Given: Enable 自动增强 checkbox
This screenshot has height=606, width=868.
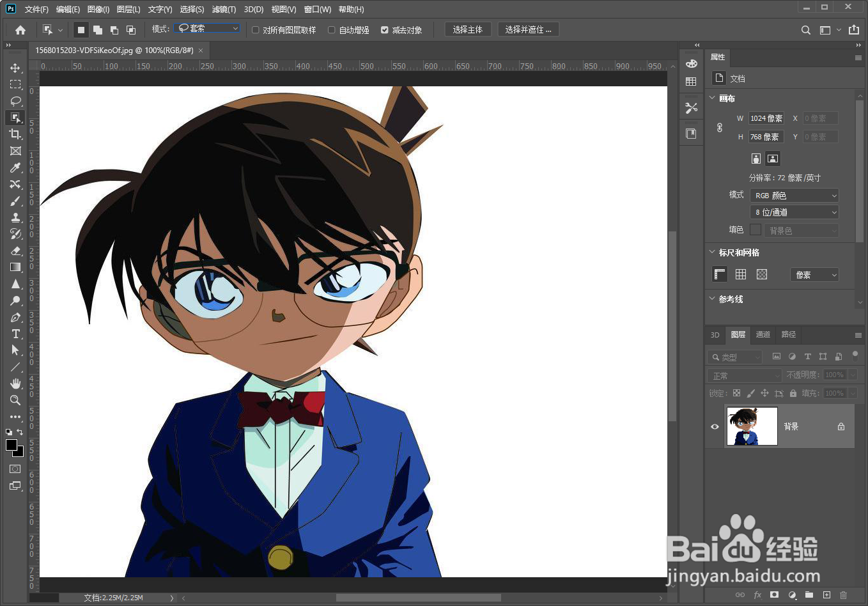Looking at the screenshot, I should coord(331,30).
